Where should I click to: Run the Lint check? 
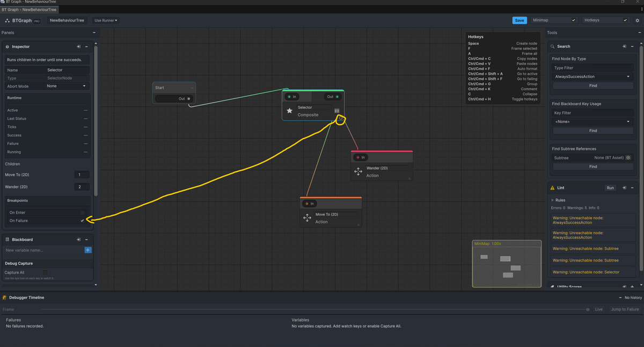[610, 188]
